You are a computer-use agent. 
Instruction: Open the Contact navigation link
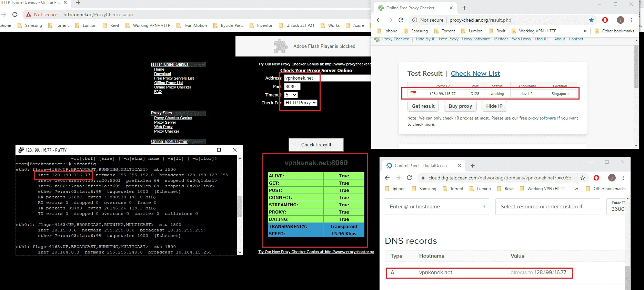tap(576, 39)
